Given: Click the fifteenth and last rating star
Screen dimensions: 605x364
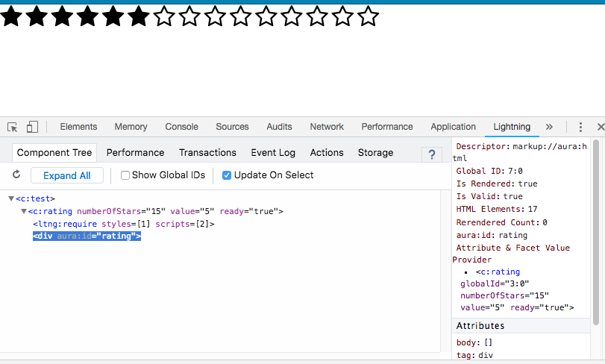Looking at the screenshot, I should tap(368, 16).
